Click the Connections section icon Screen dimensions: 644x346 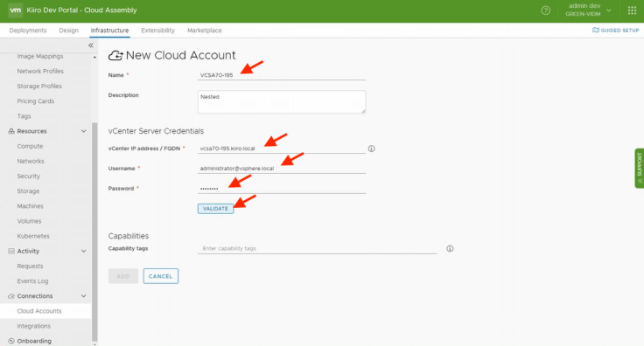11,296
